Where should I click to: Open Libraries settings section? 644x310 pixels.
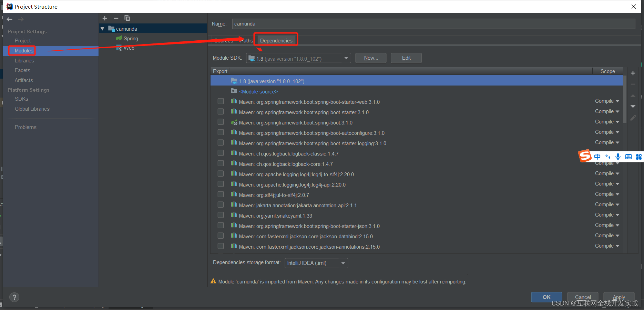pyautogui.click(x=24, y=61)
